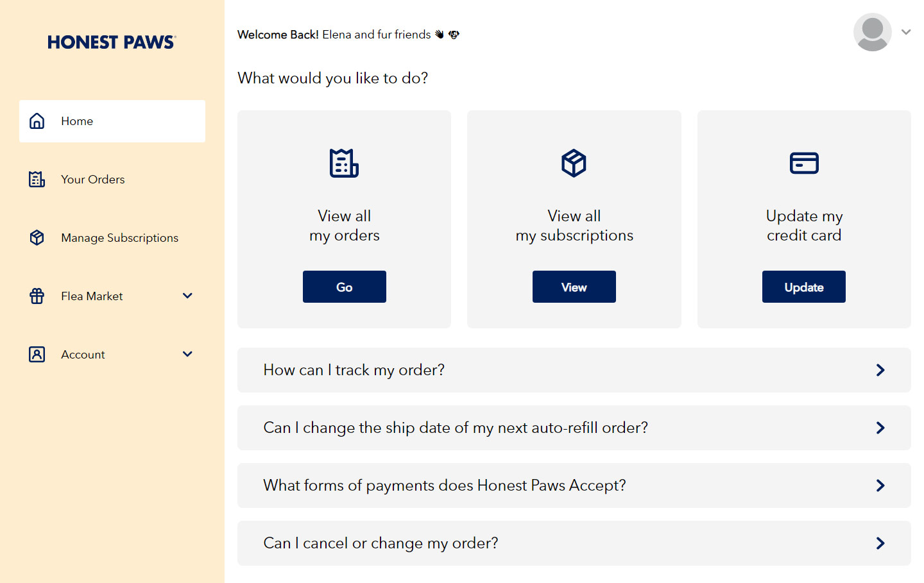Click the receipt icon above View all orders
This screenshot has width=924, height=583.
(344, 163)
